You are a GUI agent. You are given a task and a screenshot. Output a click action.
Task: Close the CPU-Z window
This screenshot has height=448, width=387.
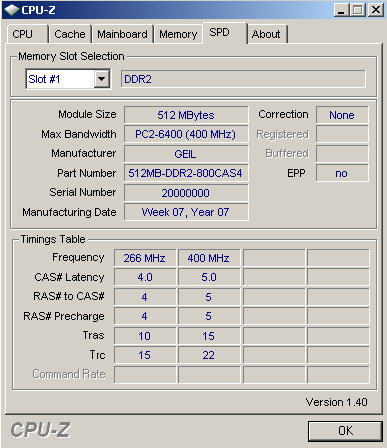click(x=376, y=10)
